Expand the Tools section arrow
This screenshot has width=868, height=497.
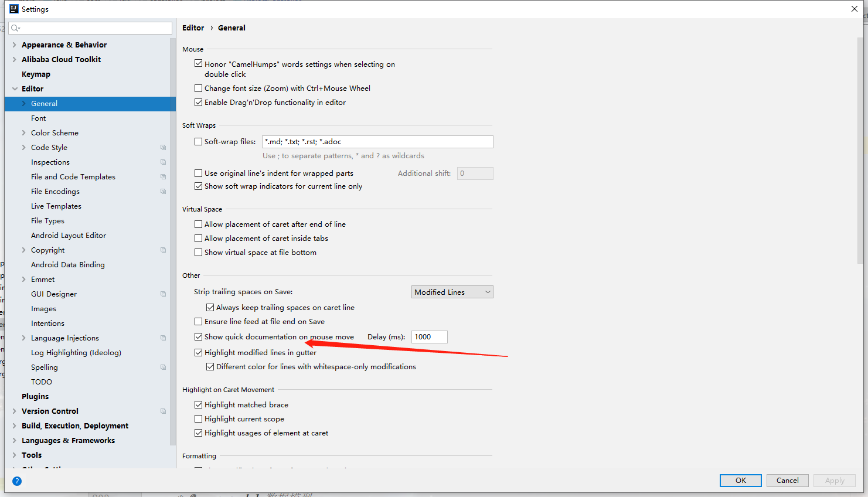click(15, 455)
